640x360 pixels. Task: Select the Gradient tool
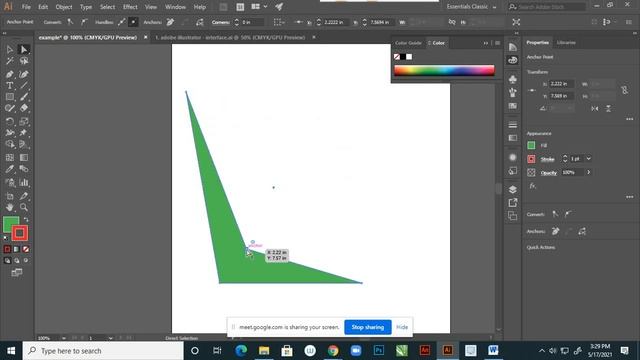24,158
